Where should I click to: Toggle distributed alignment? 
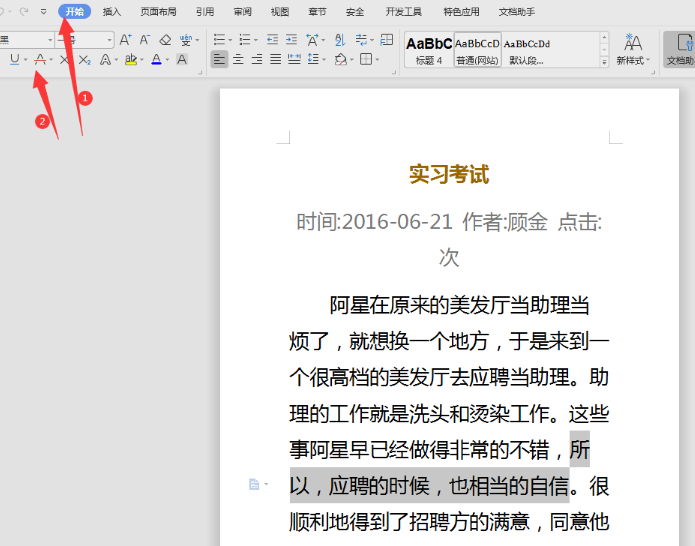294,59
